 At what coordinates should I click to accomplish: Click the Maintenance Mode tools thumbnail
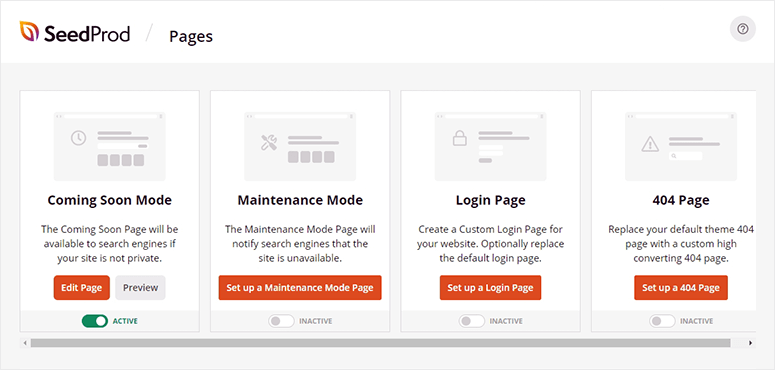pyautogui.click(x=300, y=146)
